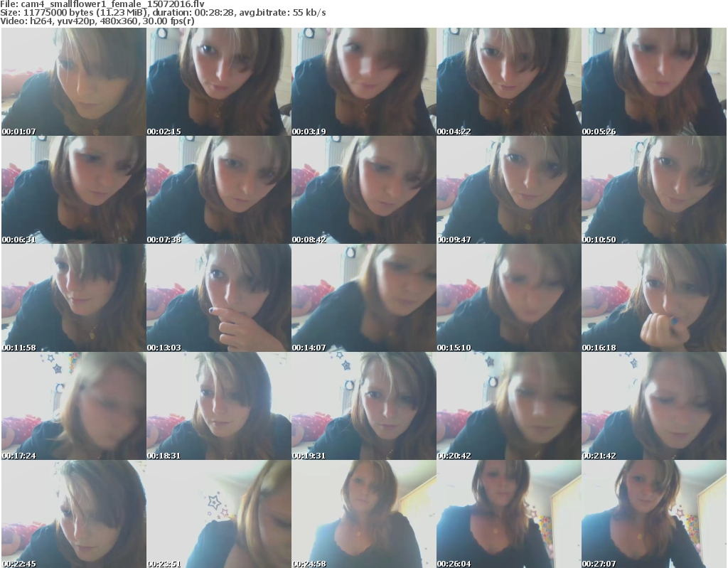Viewport: 728px width, 568px height.
Task: Pick the frame labeled 00:14:07
Action: 364,298
